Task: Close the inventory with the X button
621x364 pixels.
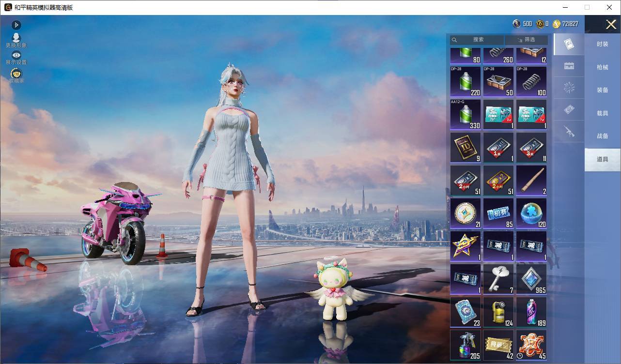Action: pyautogui.click(x=611, y=24)
